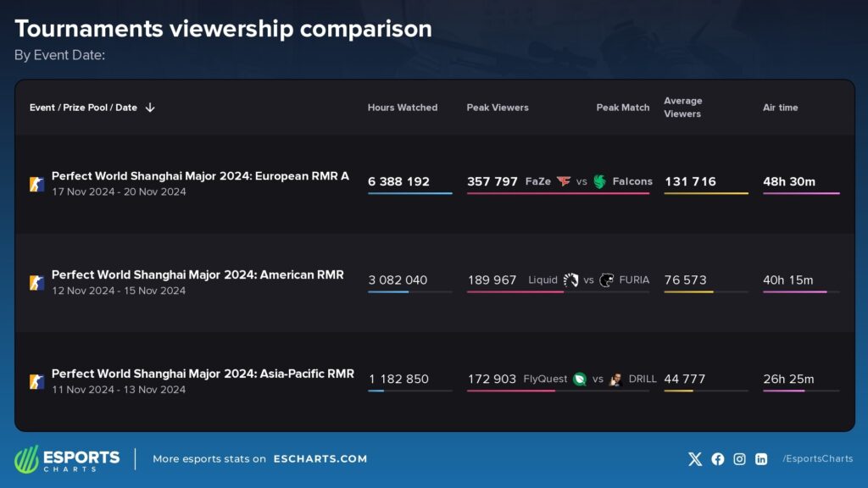Click the Peak Match column header
868x488 pixels.
(623, 108)
